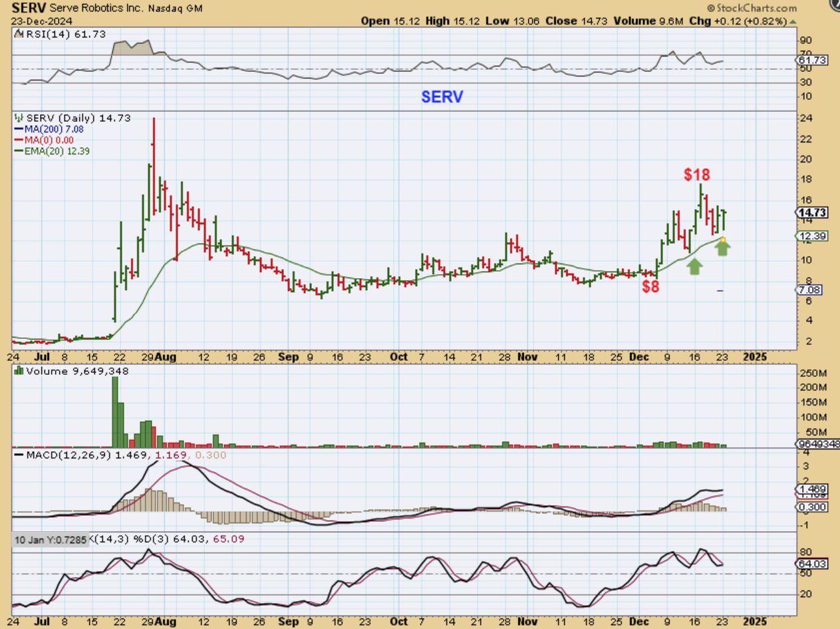Click the 0.300 MACD histogram axis tag
The height and width of the screenshot is (629, 840).
810,507
